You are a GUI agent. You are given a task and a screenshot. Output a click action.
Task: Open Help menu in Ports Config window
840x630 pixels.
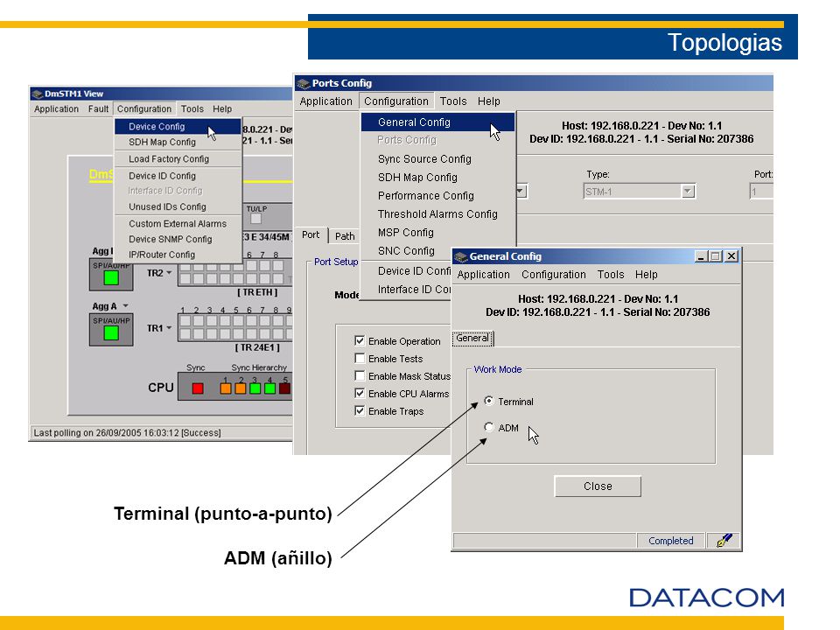pos(488,101)
